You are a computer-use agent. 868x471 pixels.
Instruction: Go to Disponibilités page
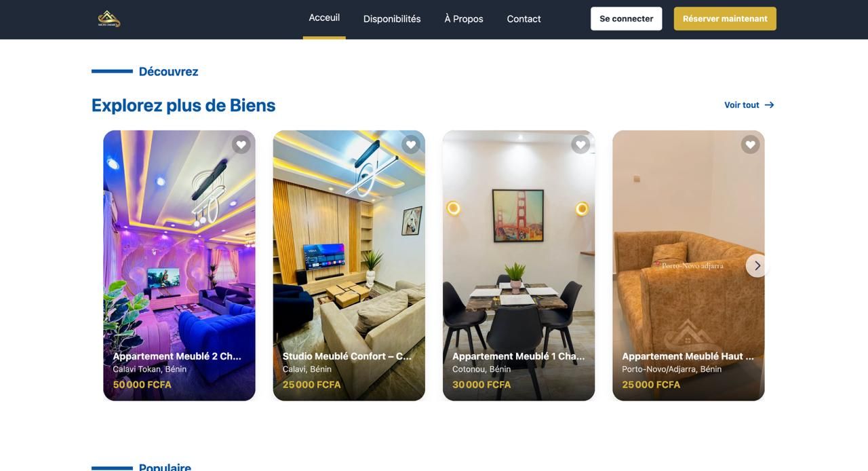[x=392, y=19]
